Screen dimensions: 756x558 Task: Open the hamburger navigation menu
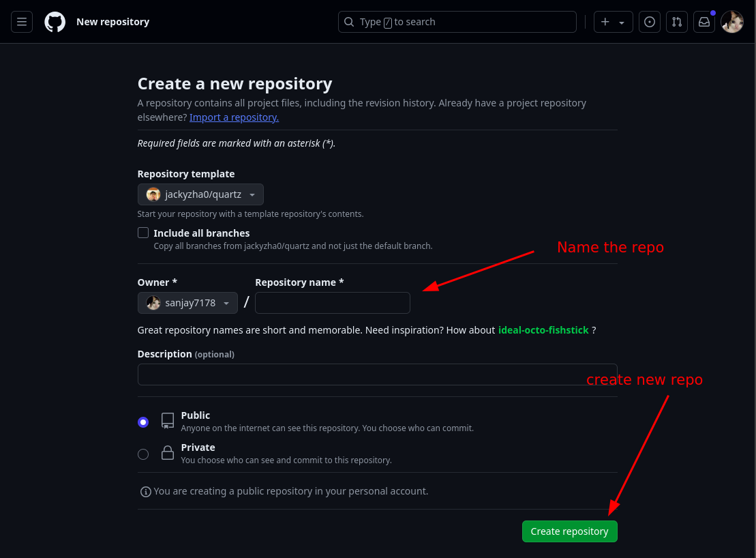[x=22, y=22]
